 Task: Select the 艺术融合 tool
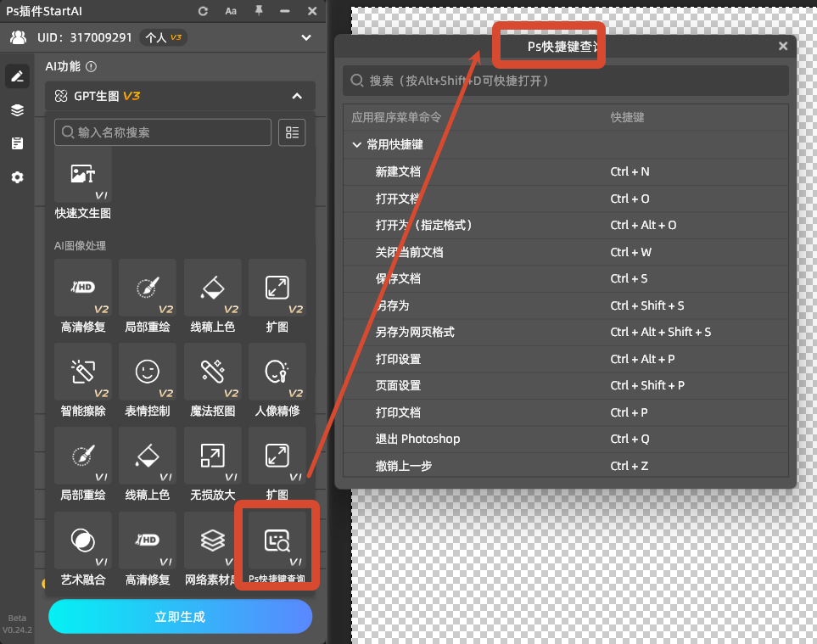[83, 549]
